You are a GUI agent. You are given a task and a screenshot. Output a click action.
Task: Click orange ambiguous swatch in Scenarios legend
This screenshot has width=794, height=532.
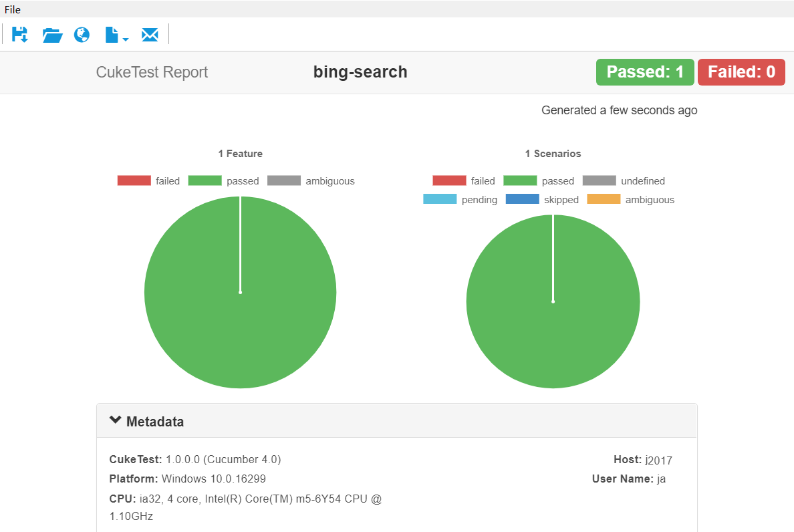(604, 200)
